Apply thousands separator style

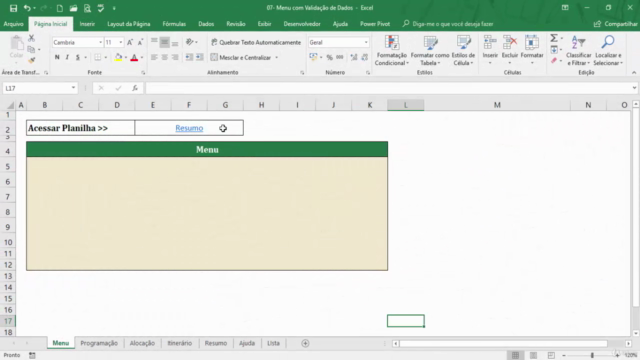[x=340, y=58]
